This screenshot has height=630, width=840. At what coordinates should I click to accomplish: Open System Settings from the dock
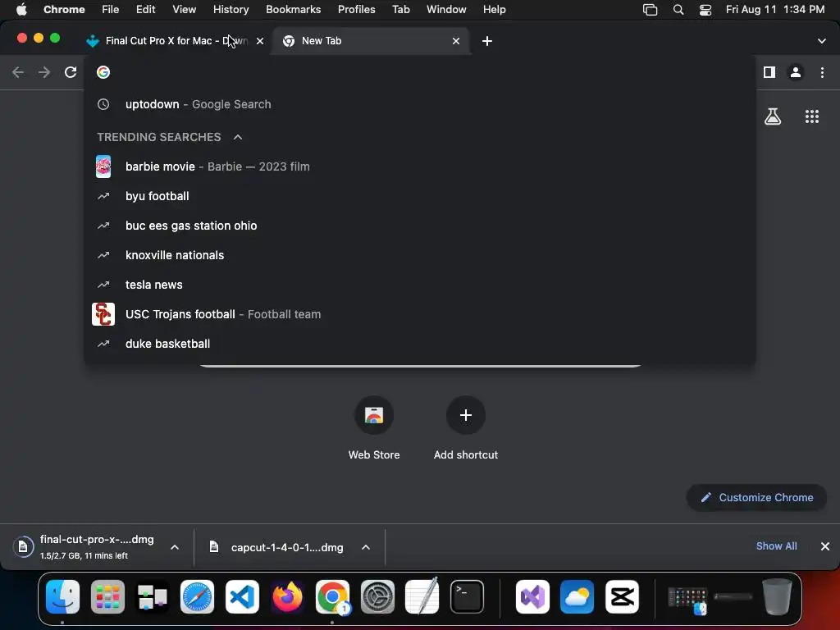(x=377, y=597)
